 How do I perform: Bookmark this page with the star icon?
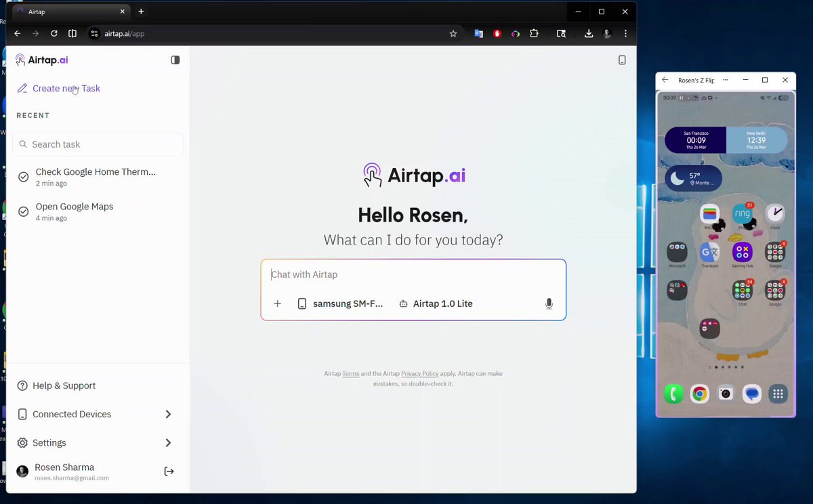[x=453, y=33]
